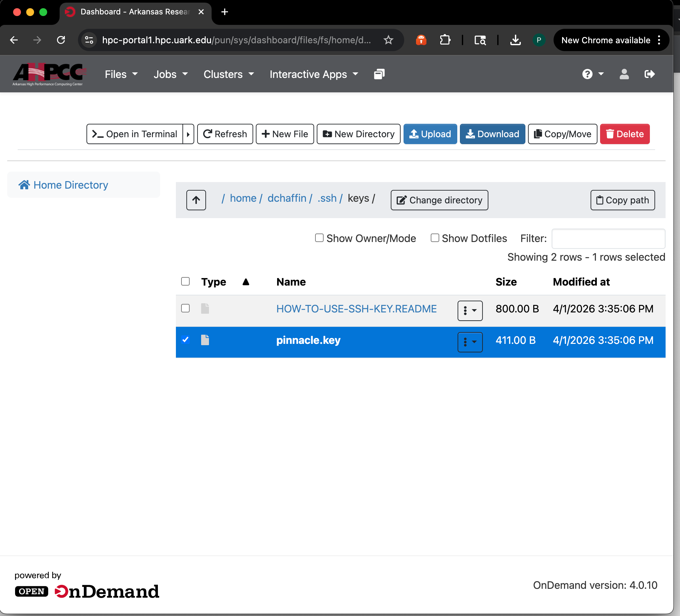Open HOW-TO-USE-SSH-KEY.README file link
Image resolution: width=680 pixels, height=616 pixels.
pyautogui.click(x=356, y=308)
